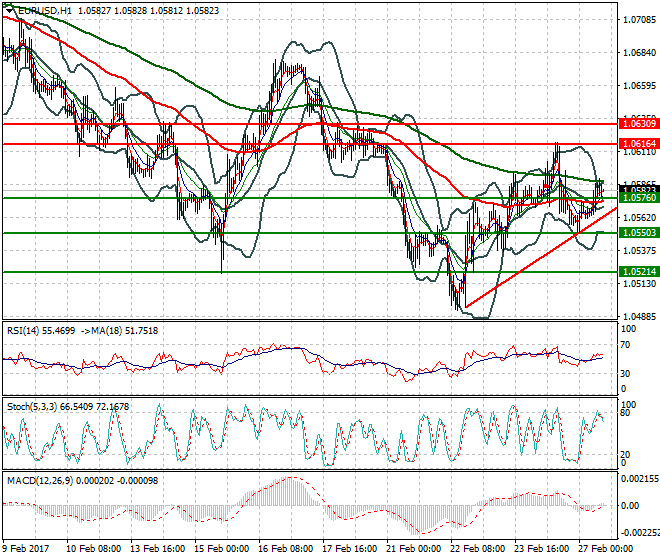The width and height of the screenshot is (660, 560).
Task: Click the 17 Feb 16:00 time label
Action: coord(349,549)
